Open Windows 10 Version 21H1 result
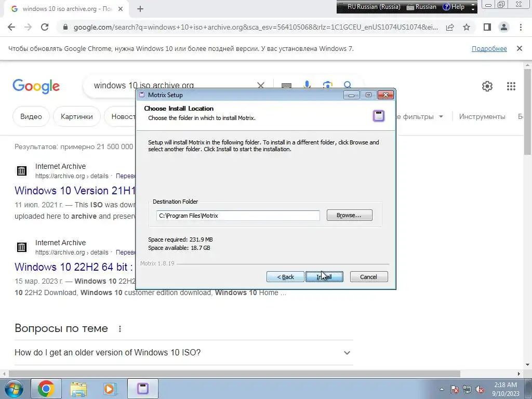Screen dimensions: 532x399 (x=75, y=190)
